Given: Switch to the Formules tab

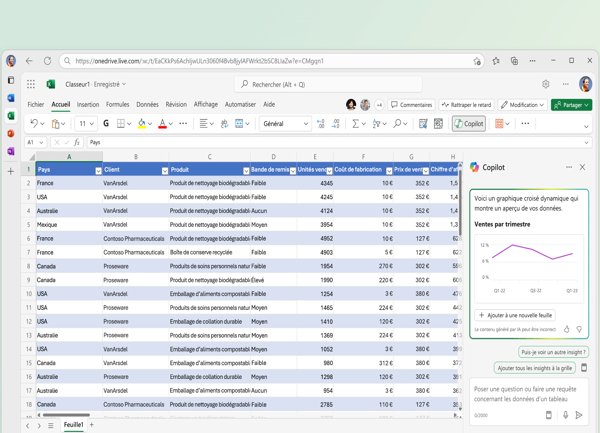Looking at the screenshot, I should pyautogui.click(x=117, y=104).
